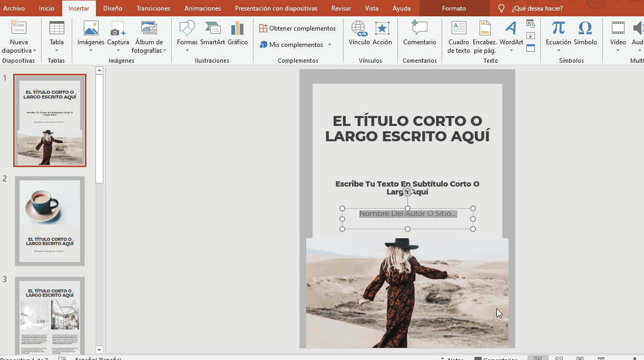Click the thumbnail pane scroll-up arrow
The height and width of the screenshot is (360, 644).
coord(99,70)
